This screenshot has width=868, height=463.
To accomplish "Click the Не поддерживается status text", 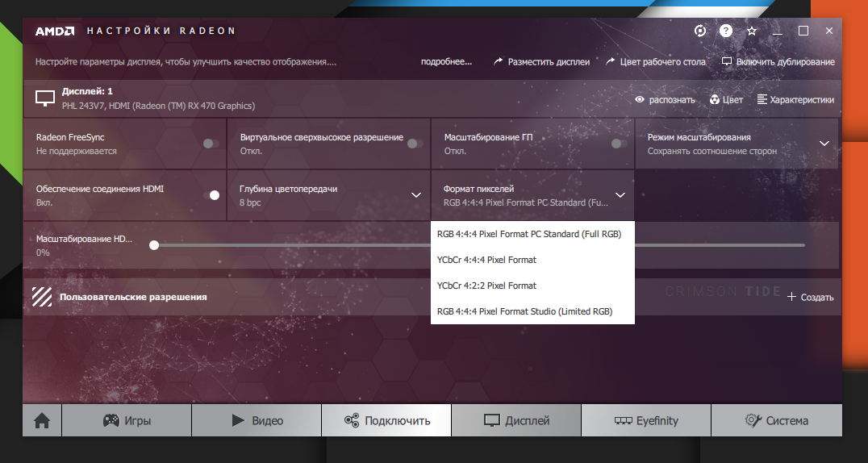I will [77, 151].
